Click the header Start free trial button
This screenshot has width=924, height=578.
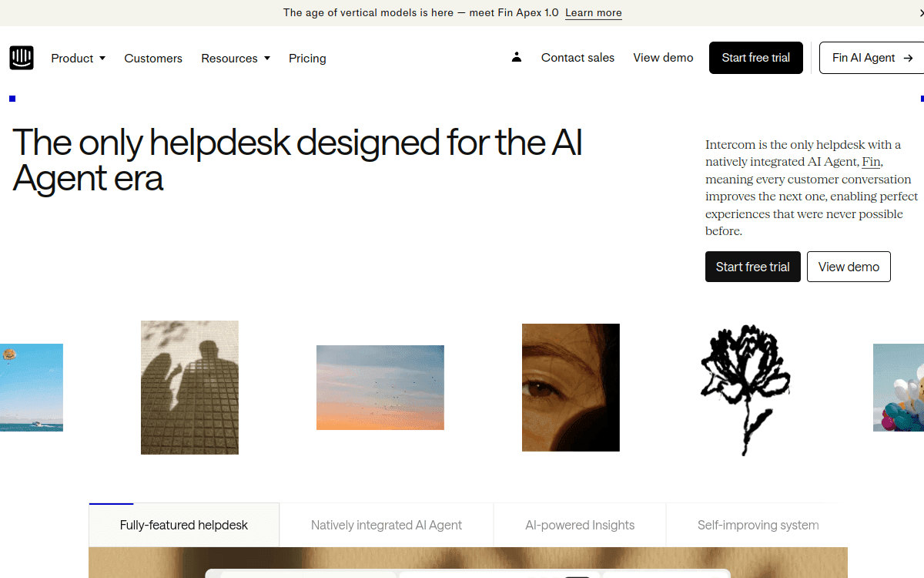click(756, 58)
